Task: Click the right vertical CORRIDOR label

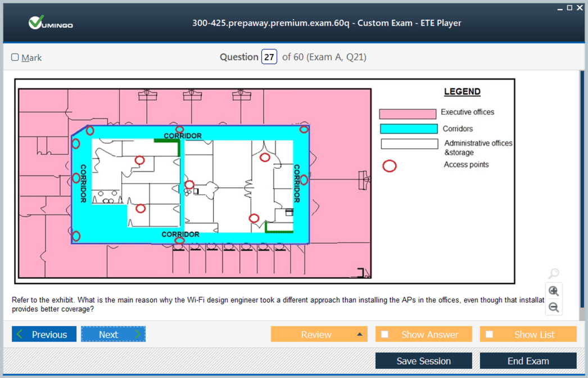Action: [297, 183]
